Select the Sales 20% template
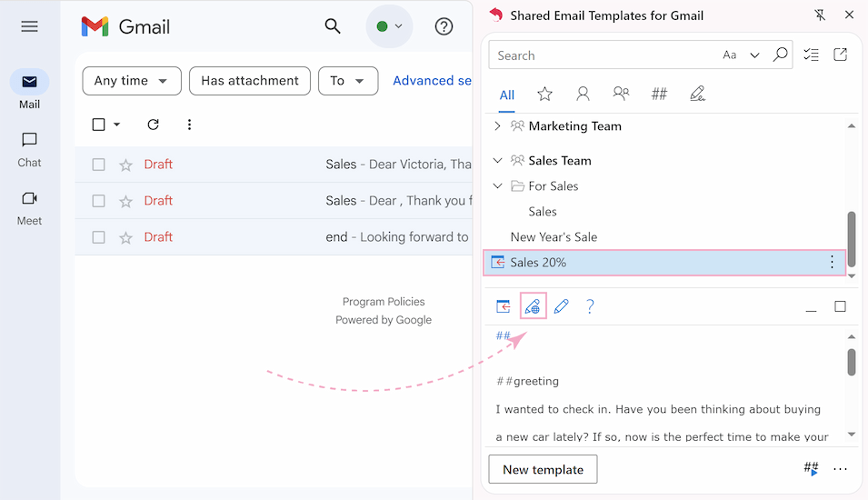Screen dimensions: 868x500 pos(664,263)
